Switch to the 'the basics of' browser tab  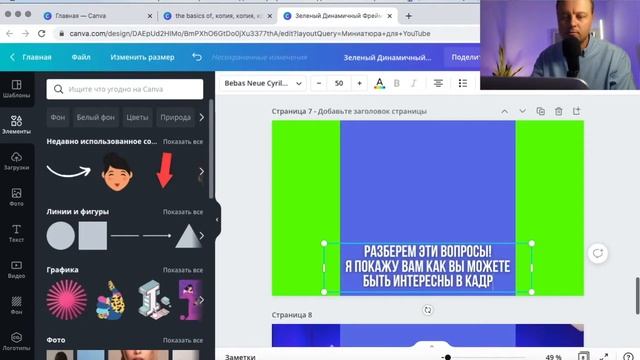click(218, 16)
